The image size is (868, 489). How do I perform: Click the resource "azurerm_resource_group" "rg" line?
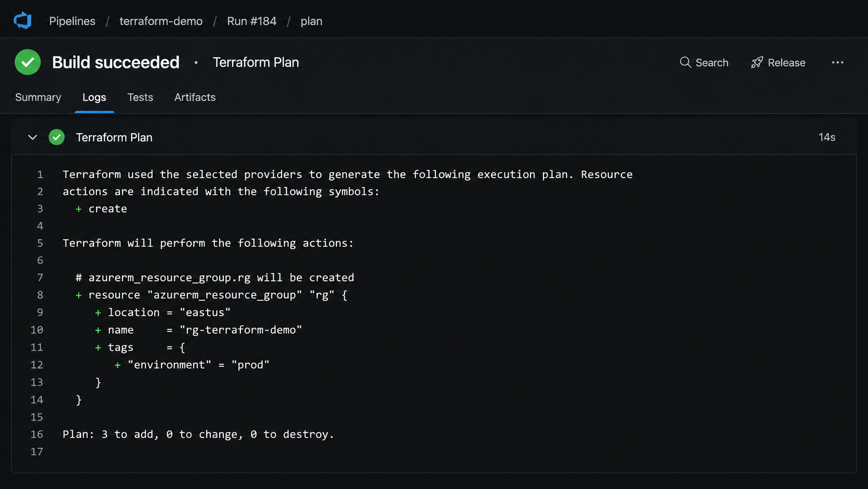pyautogui.click(x=211, y=295)
